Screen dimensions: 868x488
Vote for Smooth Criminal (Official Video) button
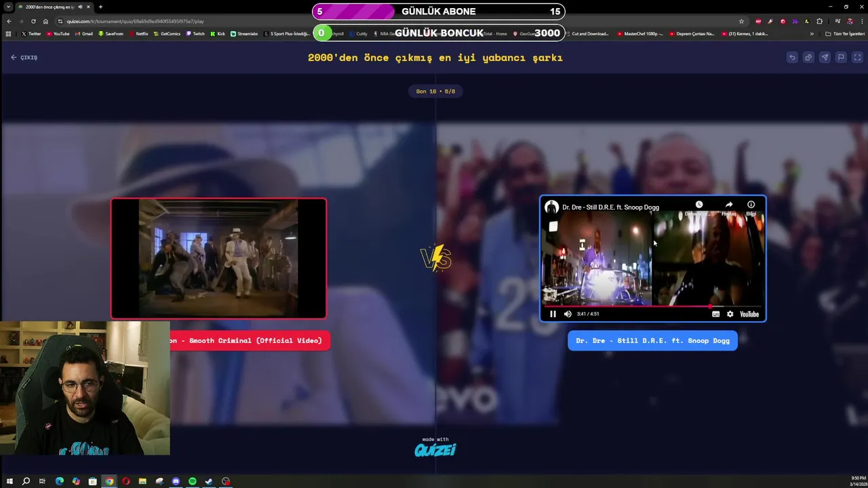coord(250,340)
